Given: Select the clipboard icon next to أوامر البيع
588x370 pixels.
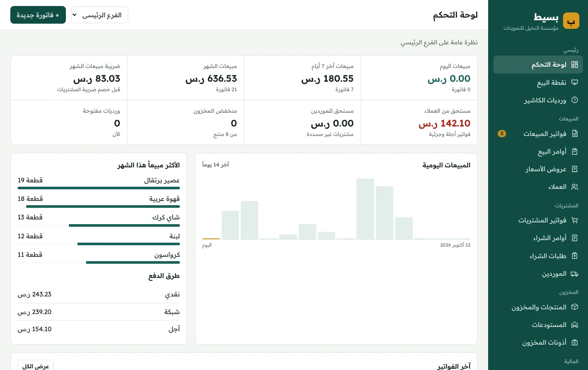Looking at the screenshot, I should click(574, 152).
